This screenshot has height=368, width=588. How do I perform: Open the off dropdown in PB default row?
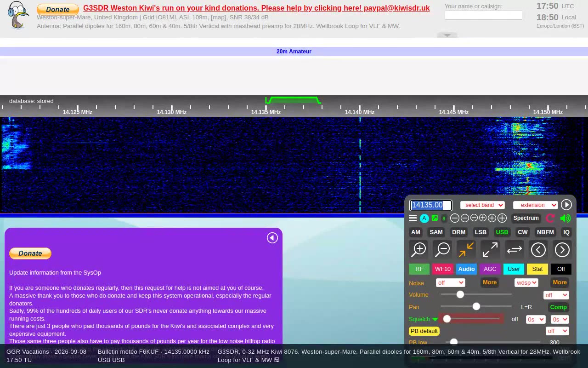(x=557, y=331)
